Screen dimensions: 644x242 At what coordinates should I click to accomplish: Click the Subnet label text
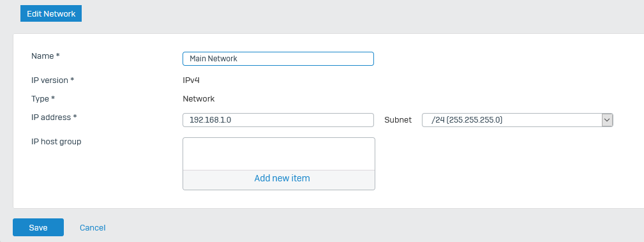(x=398, y=120)
